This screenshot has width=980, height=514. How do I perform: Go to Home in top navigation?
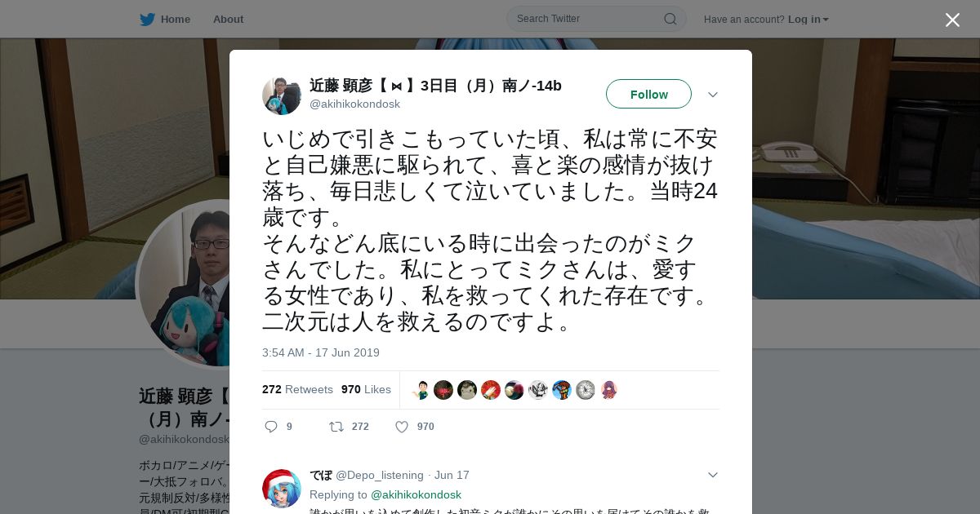[176, 20]
